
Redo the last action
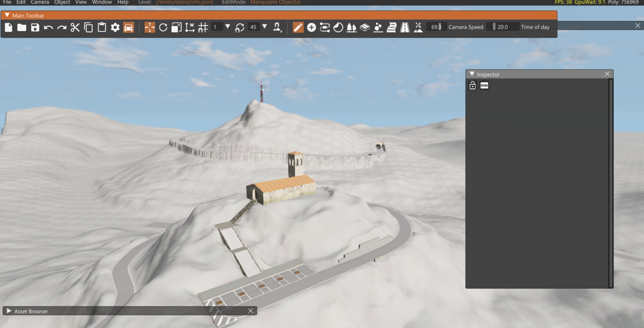click(62, 27)
